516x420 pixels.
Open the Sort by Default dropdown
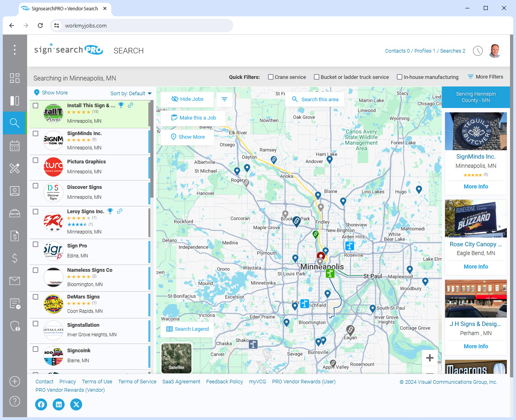pyautogui.click(x=131, y=94)
